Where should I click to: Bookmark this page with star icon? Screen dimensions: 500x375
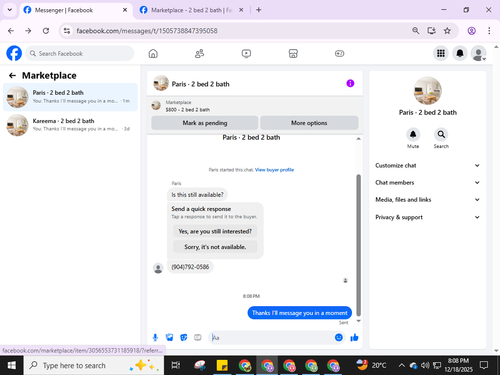click(447, 31)
